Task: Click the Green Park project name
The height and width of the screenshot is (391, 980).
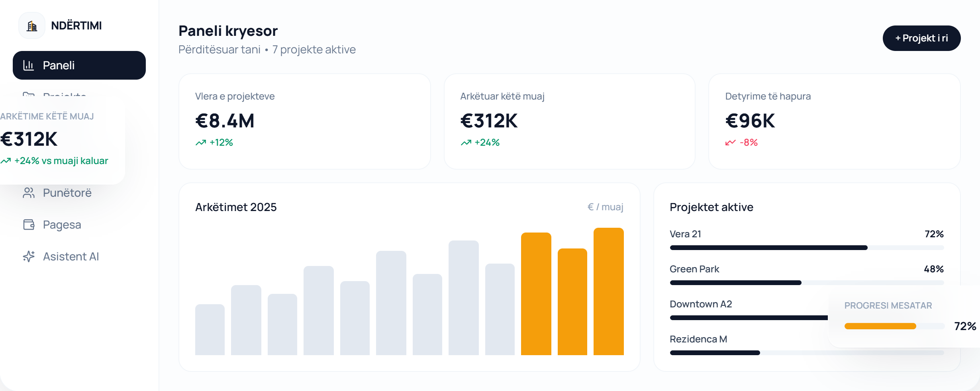Action: (694, 269)
